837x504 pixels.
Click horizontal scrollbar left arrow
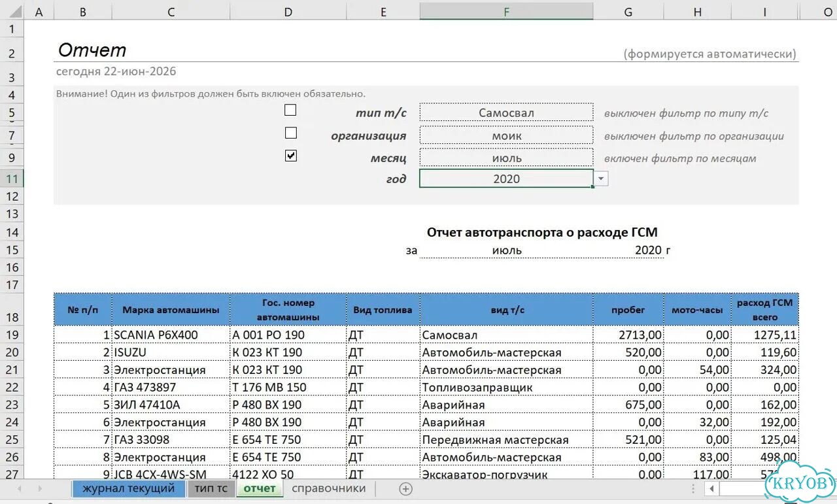tap(711, 488)
